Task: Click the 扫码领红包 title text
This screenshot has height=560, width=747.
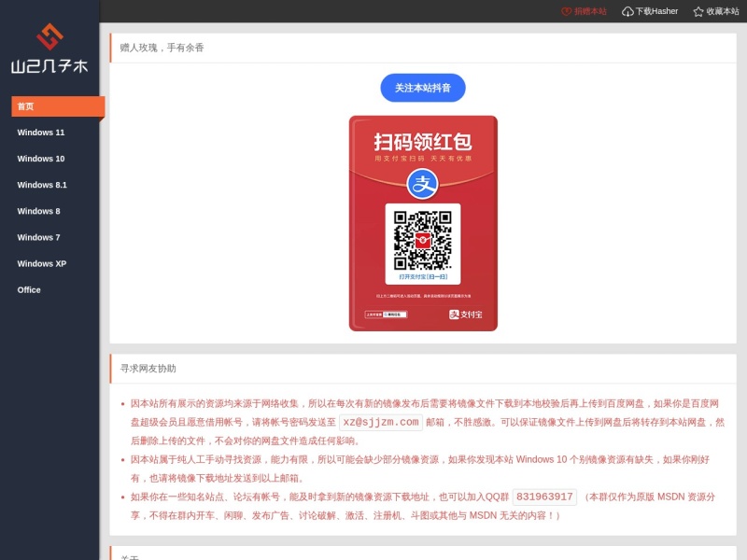Action: tap(423, 142)
